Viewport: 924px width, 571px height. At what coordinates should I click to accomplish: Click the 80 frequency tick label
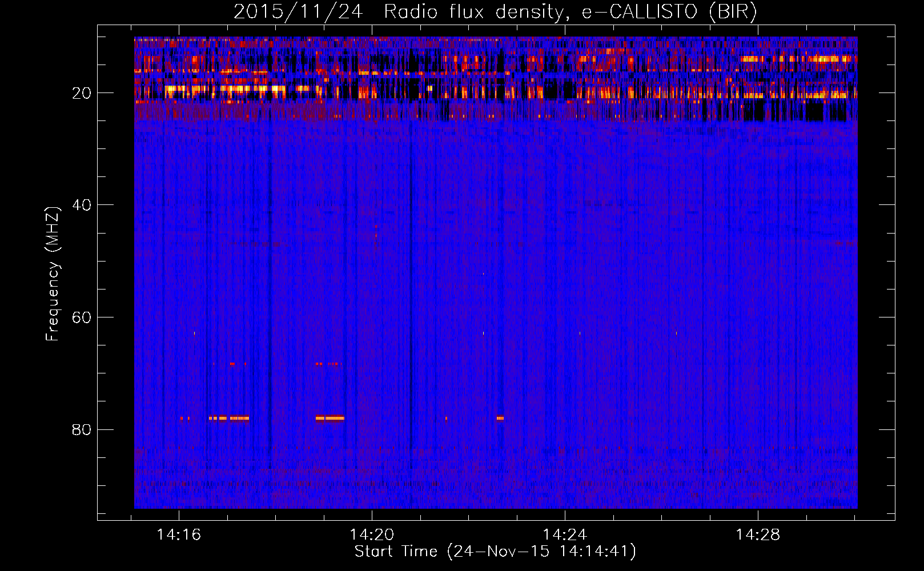point(82,429)
